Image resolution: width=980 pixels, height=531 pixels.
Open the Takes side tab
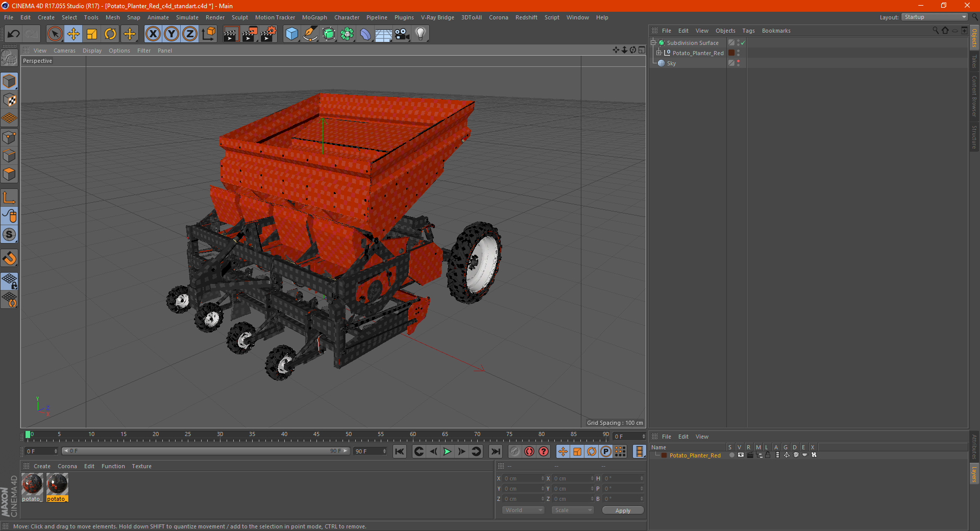974,61
